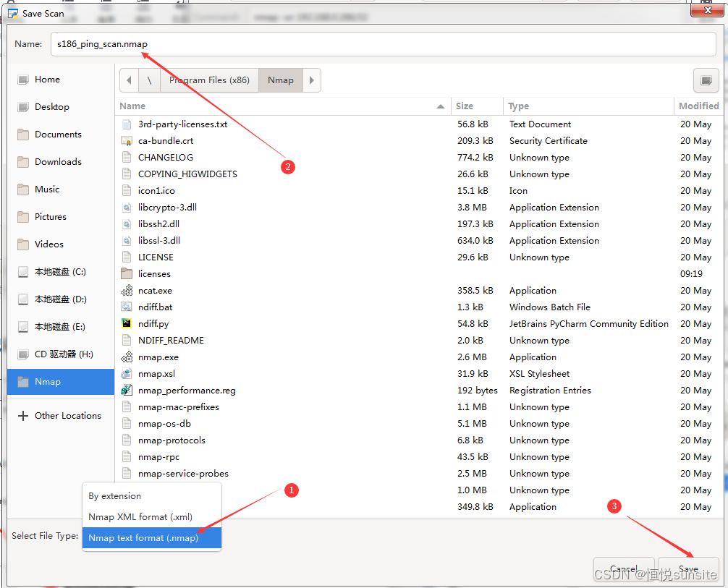The height and width of the screenshot is (588, 728).
Task: Select the 3rd-party-licenses.txt file
Action: pos(182,124)
